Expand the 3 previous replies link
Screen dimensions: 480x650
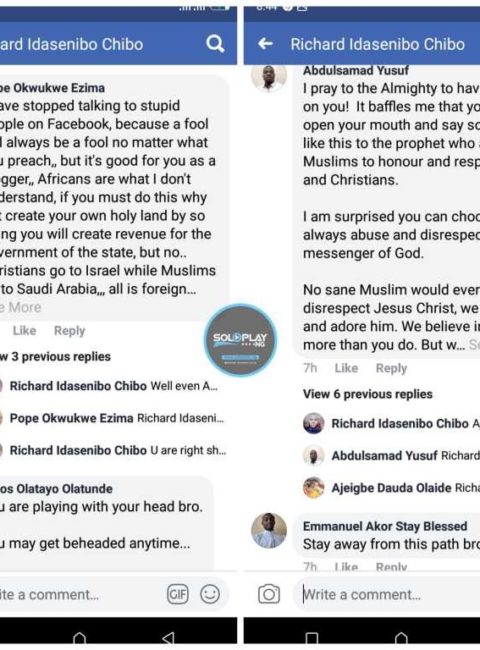pos(56,357)
